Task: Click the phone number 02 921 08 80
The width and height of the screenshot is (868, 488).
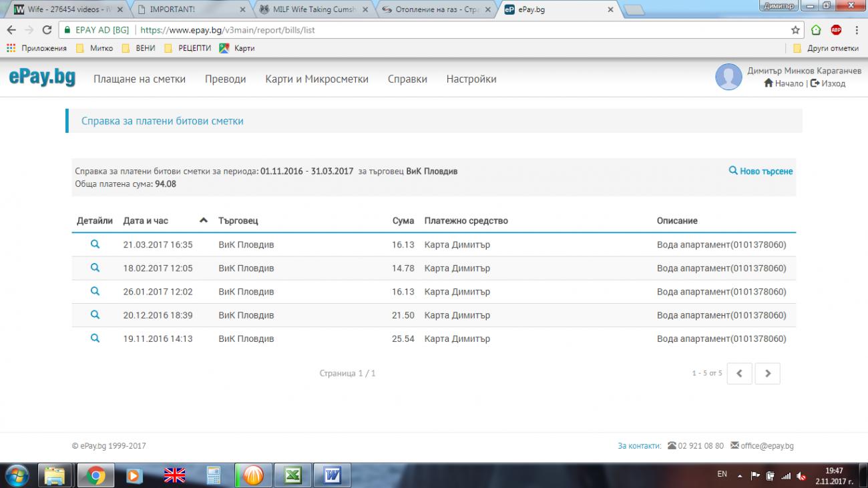Action: 700,446
